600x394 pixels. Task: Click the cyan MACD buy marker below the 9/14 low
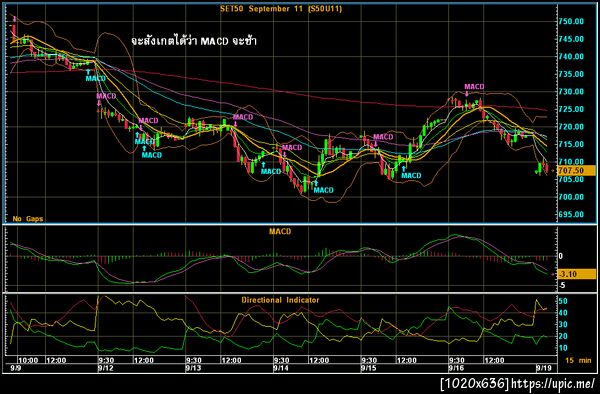tap(323, 189)
